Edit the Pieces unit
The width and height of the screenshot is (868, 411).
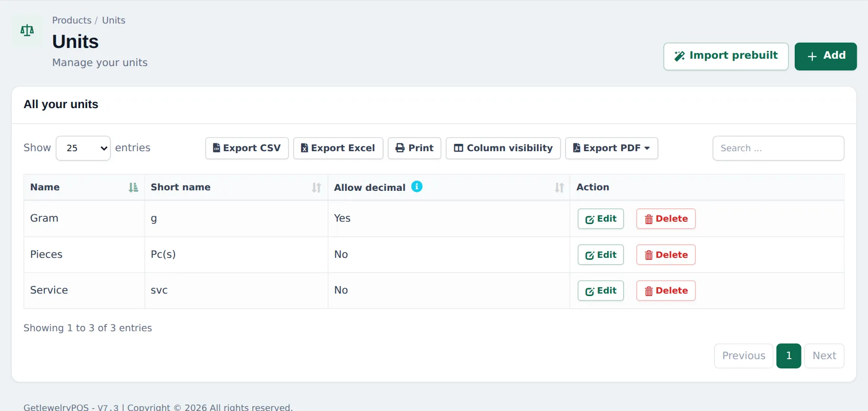(x=601, y=255)
